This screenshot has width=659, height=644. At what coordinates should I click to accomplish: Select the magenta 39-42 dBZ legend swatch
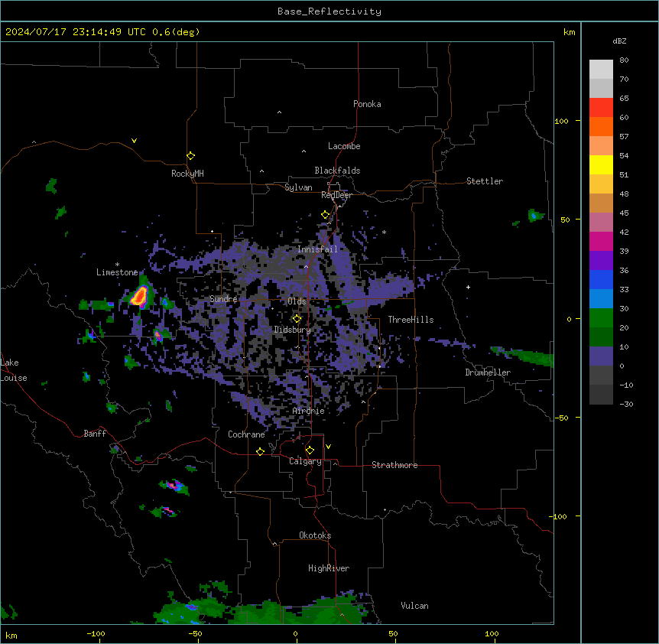pos(601,241)
